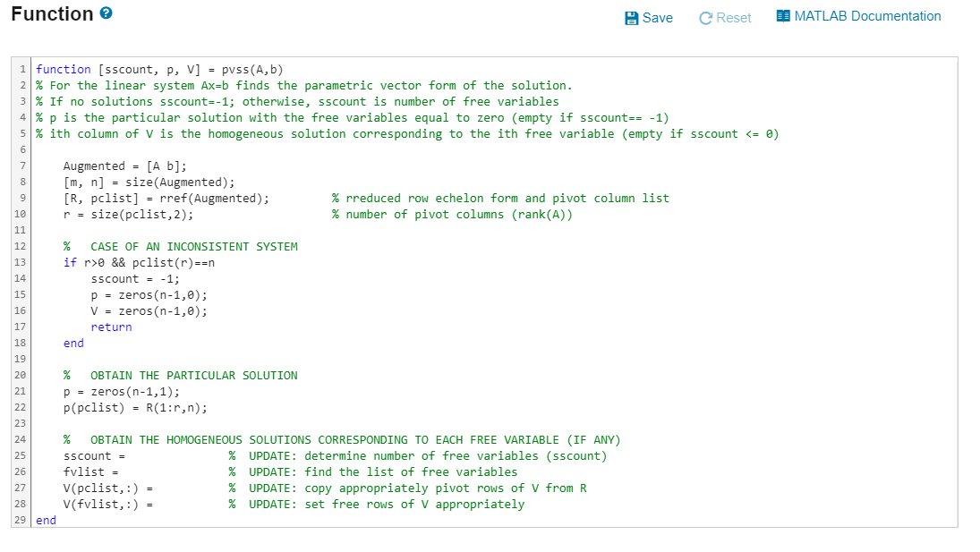
Task: Open the MATLAB Documentation link
Action: [x=865, y=15]
